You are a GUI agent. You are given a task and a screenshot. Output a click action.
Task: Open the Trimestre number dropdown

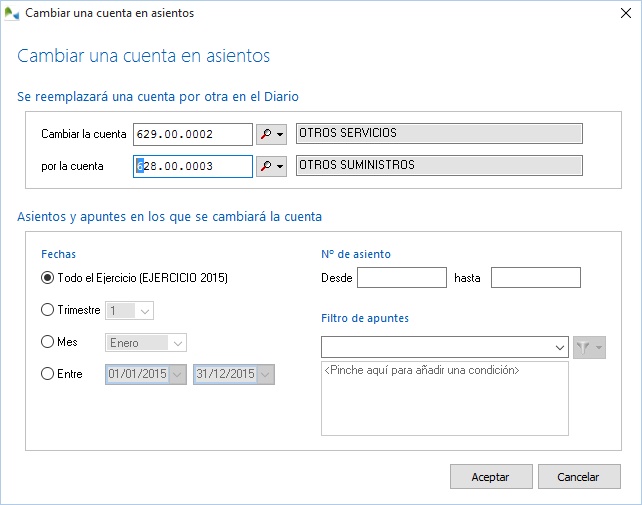[x=145, y=311]
